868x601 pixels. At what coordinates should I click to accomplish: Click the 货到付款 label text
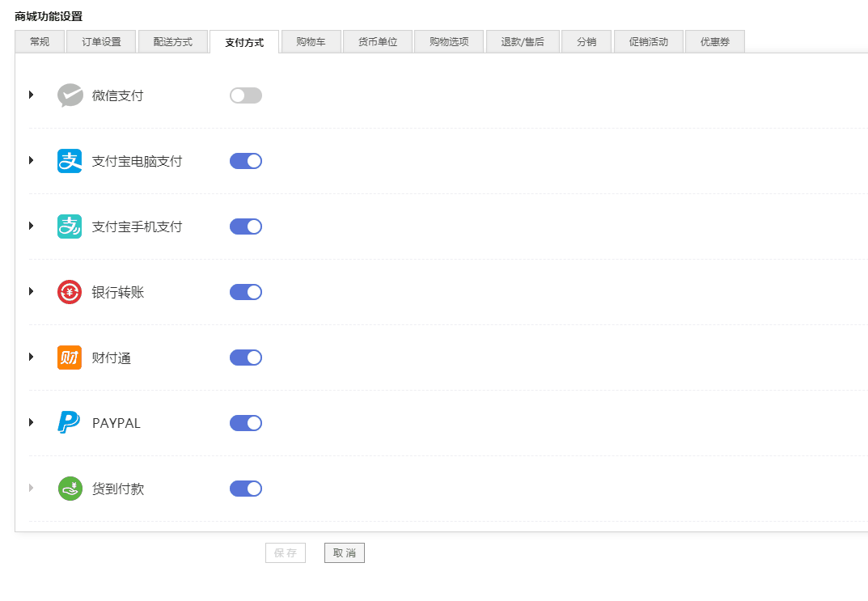pyautogui.click(x=118, y=489)
